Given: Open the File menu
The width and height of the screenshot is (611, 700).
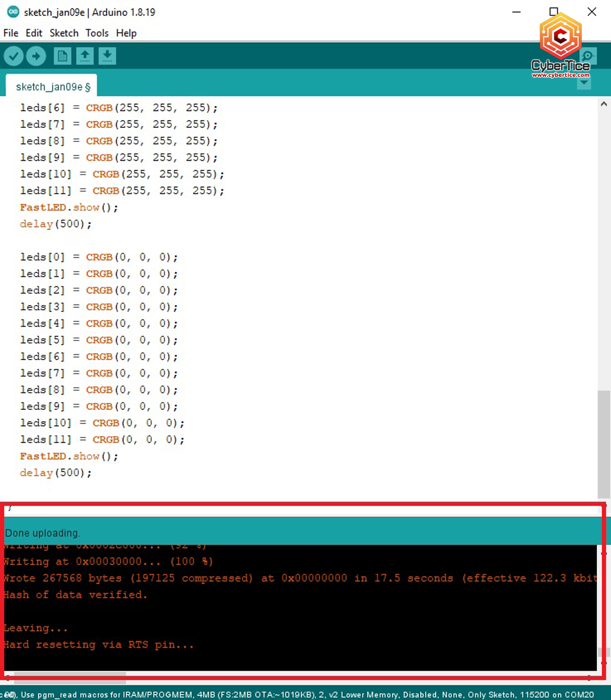Looking at the screenshot, I should click(11, 33).
